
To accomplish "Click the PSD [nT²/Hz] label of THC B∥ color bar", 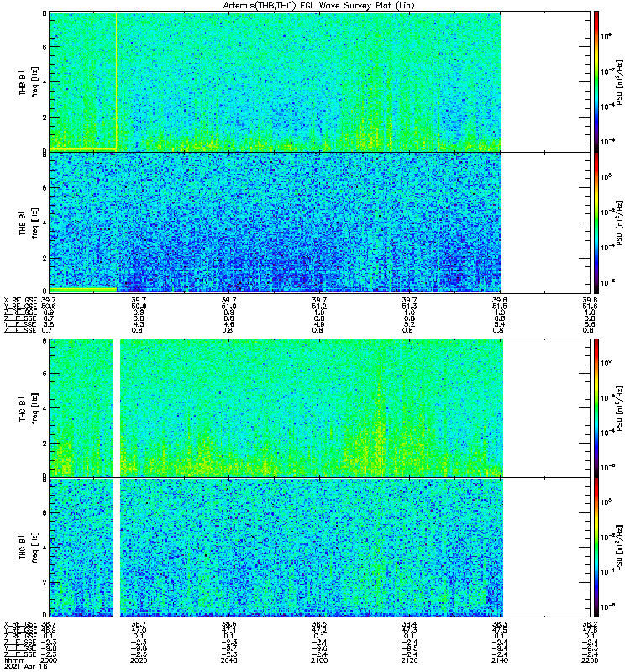I will (620, 548).
